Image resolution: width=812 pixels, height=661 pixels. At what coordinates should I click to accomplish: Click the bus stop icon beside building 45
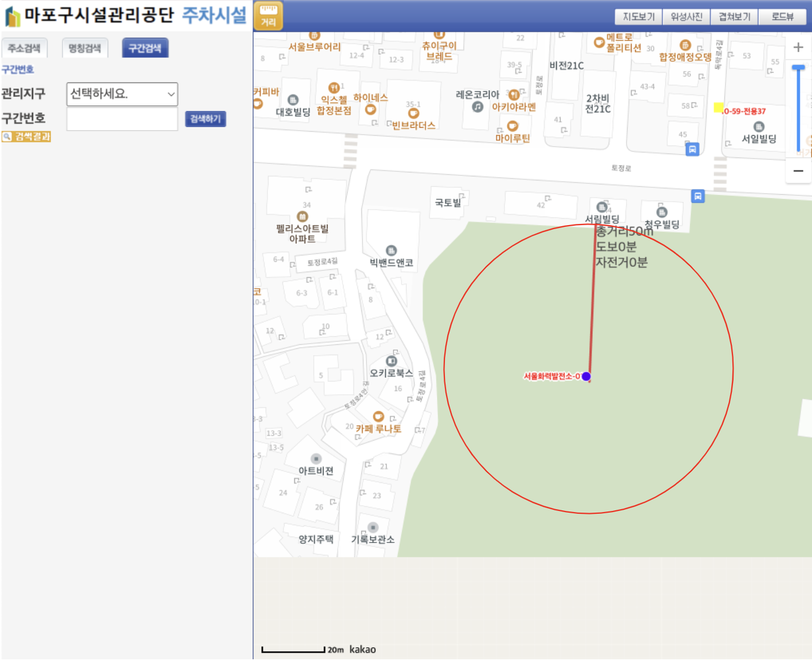692,149
